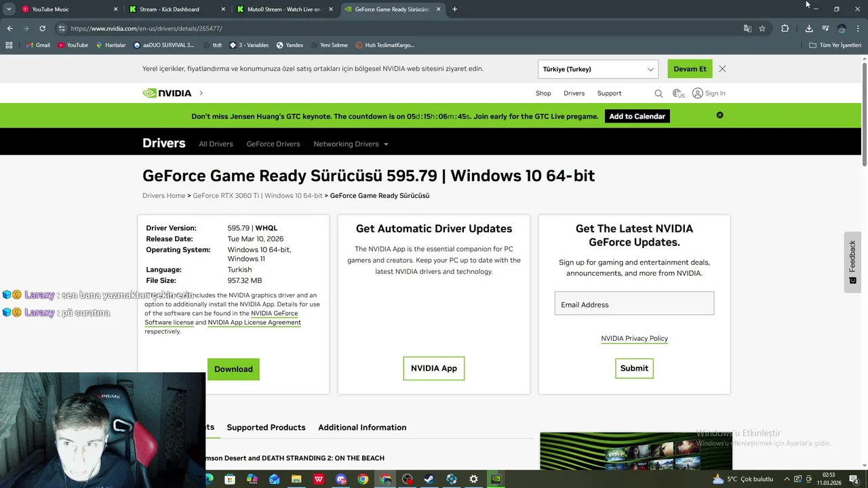Open the tab search dropdown arrow
The height and width of the screenshot is (488, 868).
[9, 9]
